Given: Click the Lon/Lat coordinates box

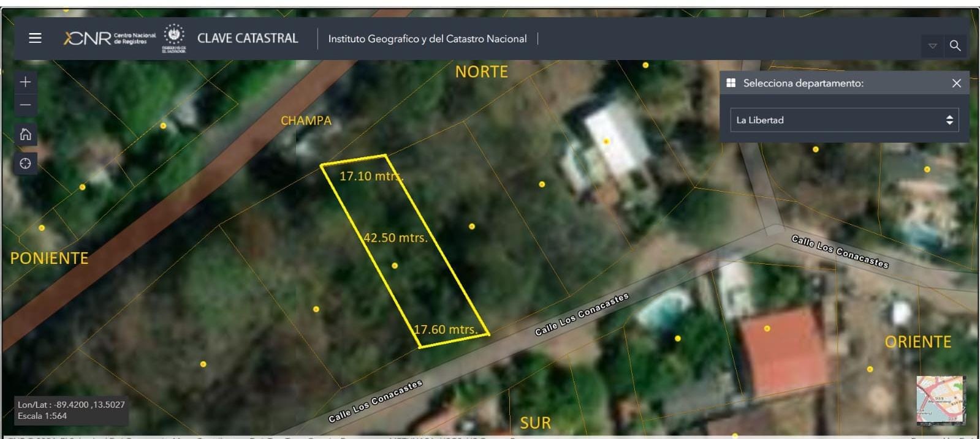Looking at the screenshot, I should click(71, 410).
